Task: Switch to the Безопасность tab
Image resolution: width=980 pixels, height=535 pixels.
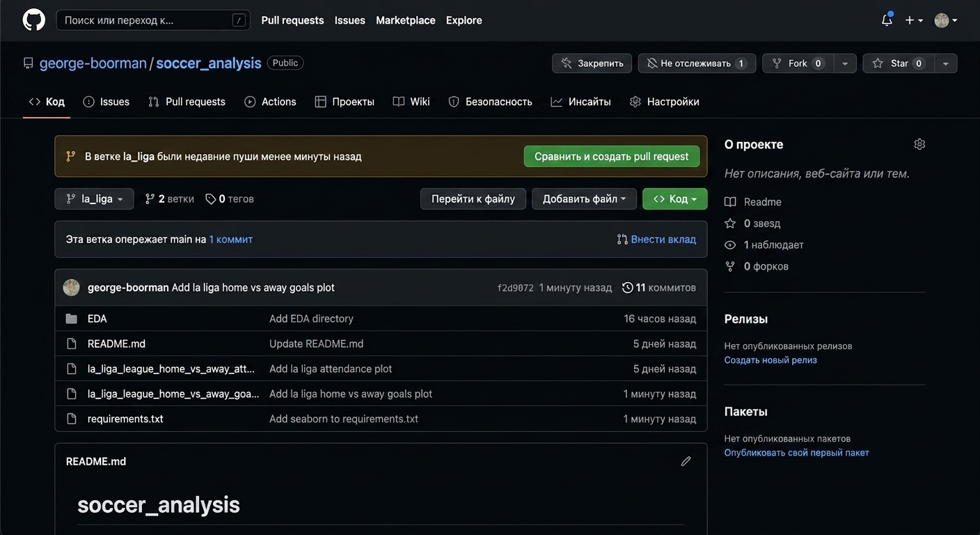Action: (491, 102)
